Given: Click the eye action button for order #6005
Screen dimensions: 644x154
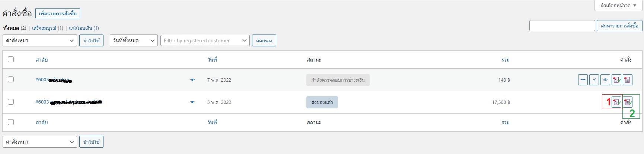Looking at the screenshot, I should pyautogui.click(x=605, y=80).
